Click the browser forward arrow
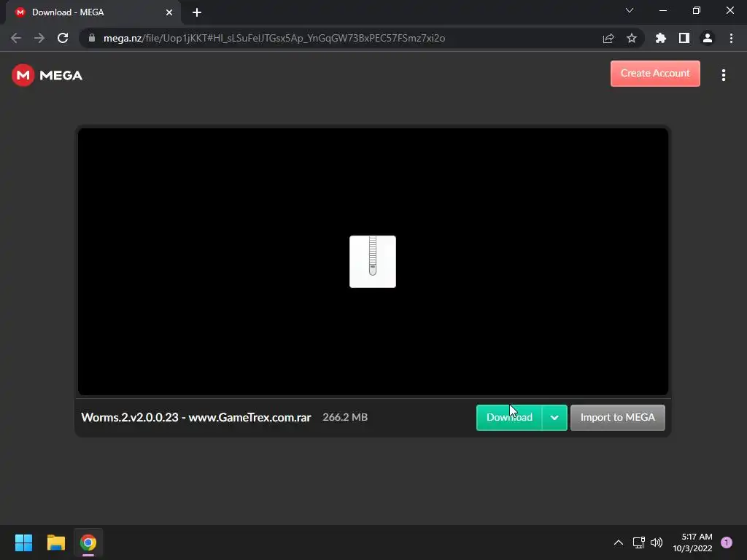The image size is (747, 560). pyautogui.click(x=39, y=38)
